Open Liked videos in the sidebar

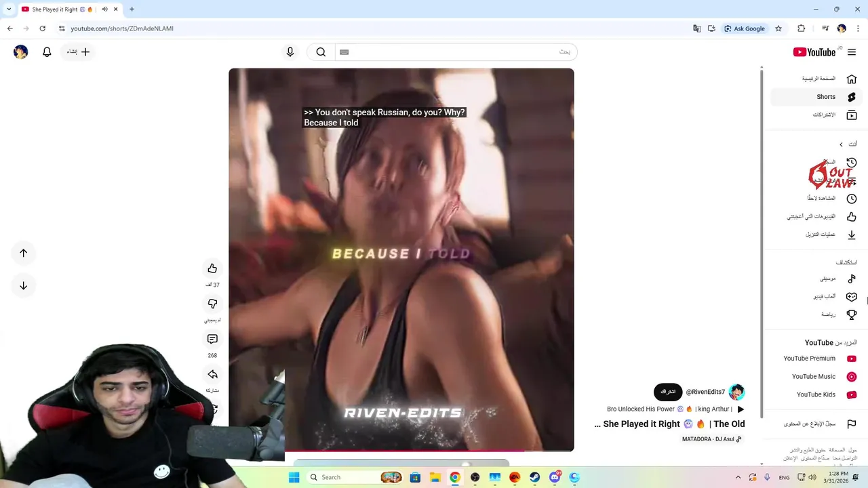[816, 216]
